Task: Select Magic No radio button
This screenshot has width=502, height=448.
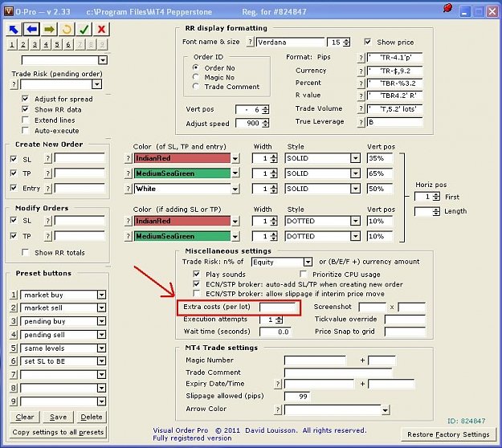Action: click(196, 77)
